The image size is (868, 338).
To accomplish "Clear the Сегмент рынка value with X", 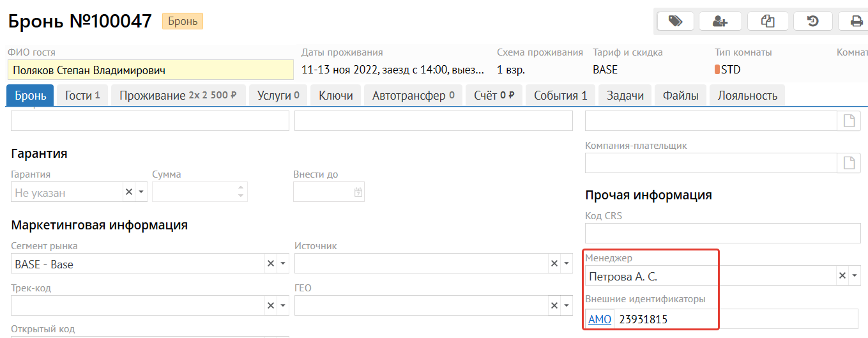I will click(271, 263).
